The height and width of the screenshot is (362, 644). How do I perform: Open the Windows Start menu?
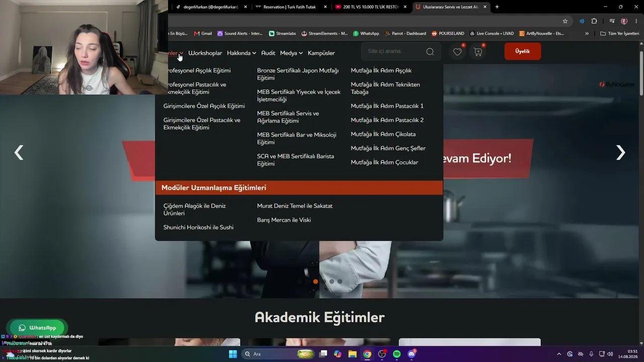(x=233, y=354)
